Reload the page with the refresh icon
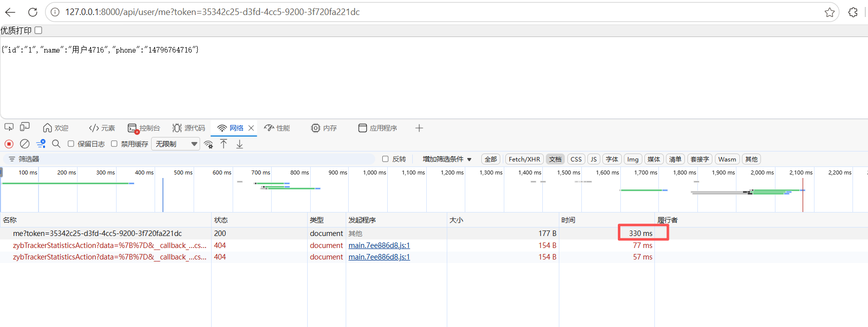 tap(33, 12)
